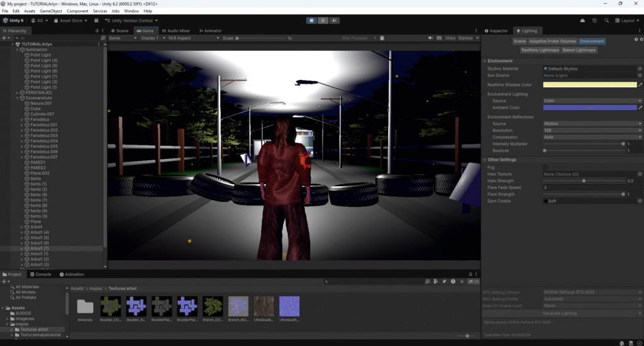
Task: Click the Ambient Color eyedropper icon
Action: 640,108
